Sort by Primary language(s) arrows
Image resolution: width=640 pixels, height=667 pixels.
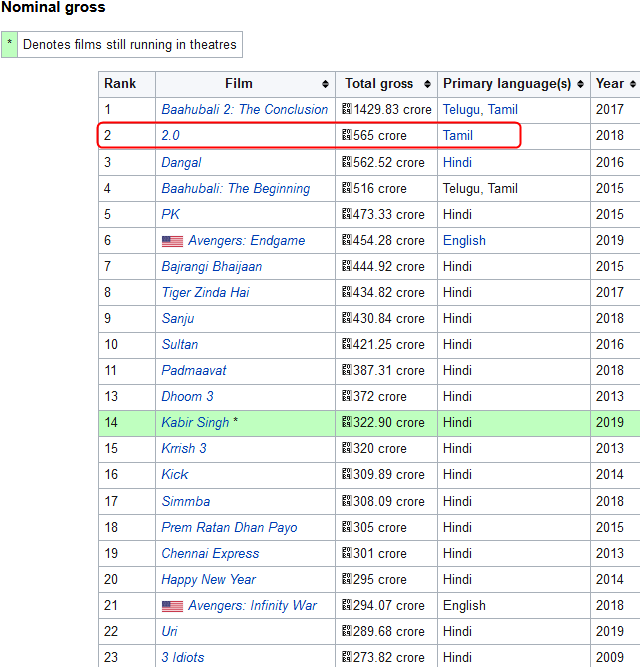580,84
